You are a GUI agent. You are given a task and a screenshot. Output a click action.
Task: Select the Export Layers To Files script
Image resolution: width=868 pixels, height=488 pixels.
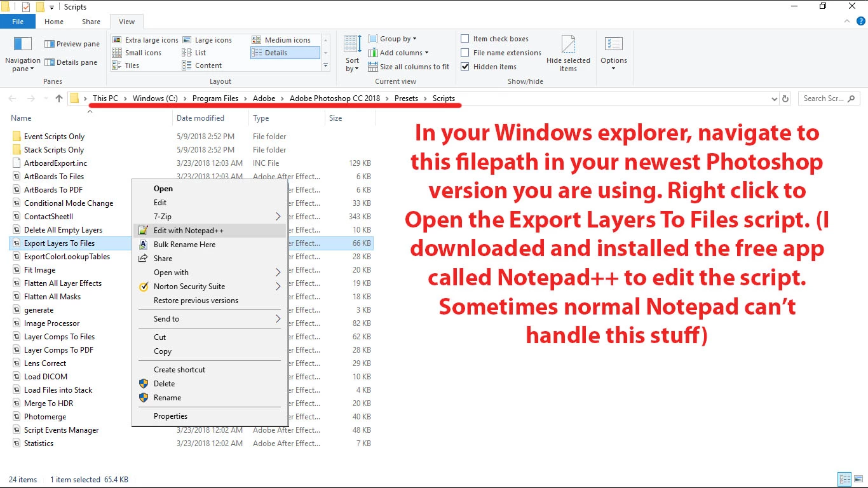click(59, 243)
